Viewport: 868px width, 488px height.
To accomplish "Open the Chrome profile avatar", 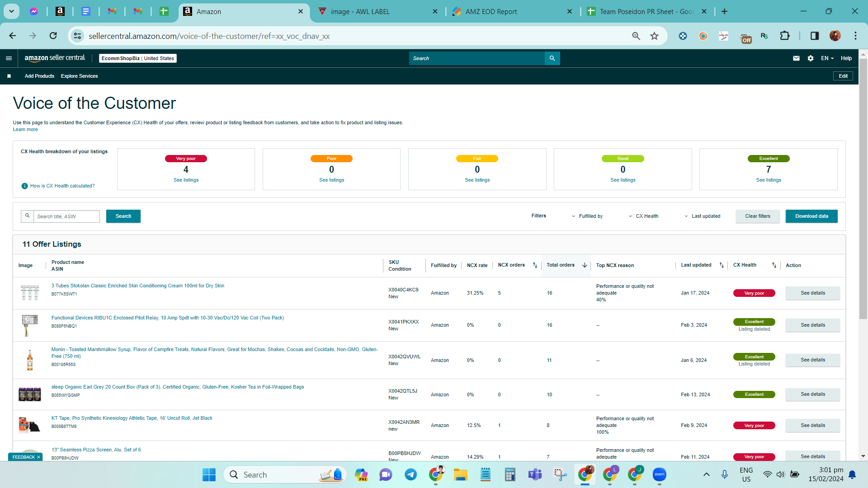I will (x=835, y=36).
